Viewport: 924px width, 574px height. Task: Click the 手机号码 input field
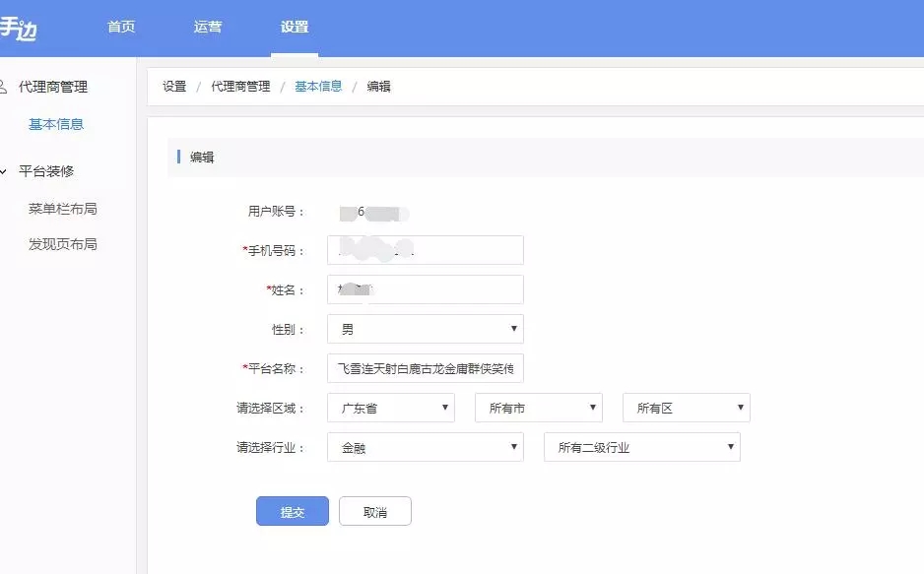(425, 250)
